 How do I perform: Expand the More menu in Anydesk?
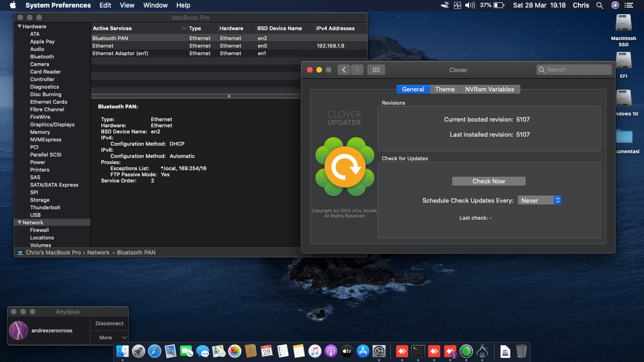click(109, 337)
